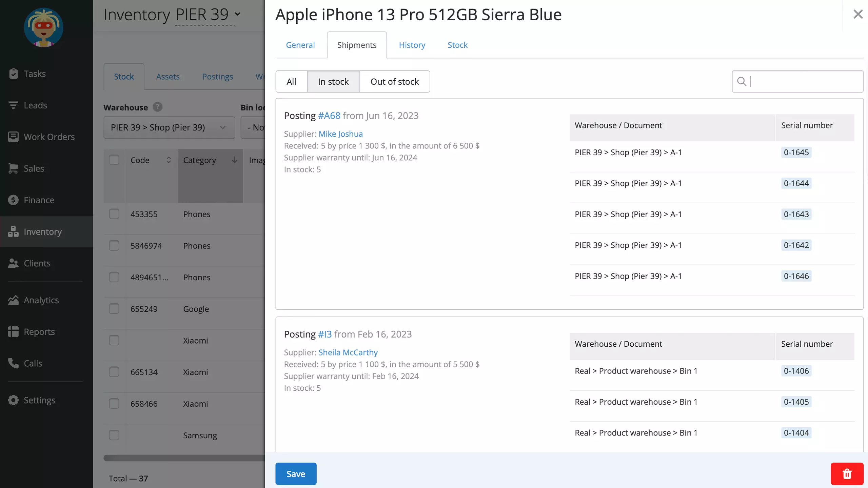
Task: Click the shipments search field
Action: point(797,81)
